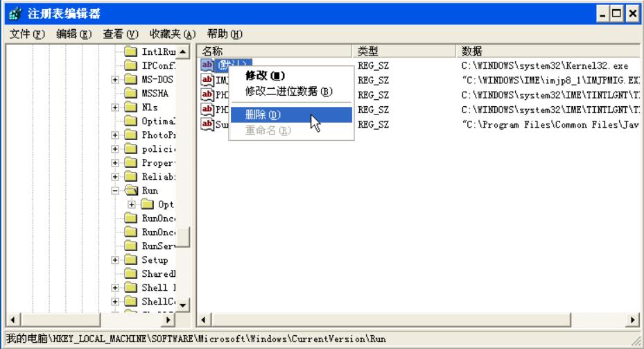Select the Program Files\Common Files data cell

coord(550,125)
